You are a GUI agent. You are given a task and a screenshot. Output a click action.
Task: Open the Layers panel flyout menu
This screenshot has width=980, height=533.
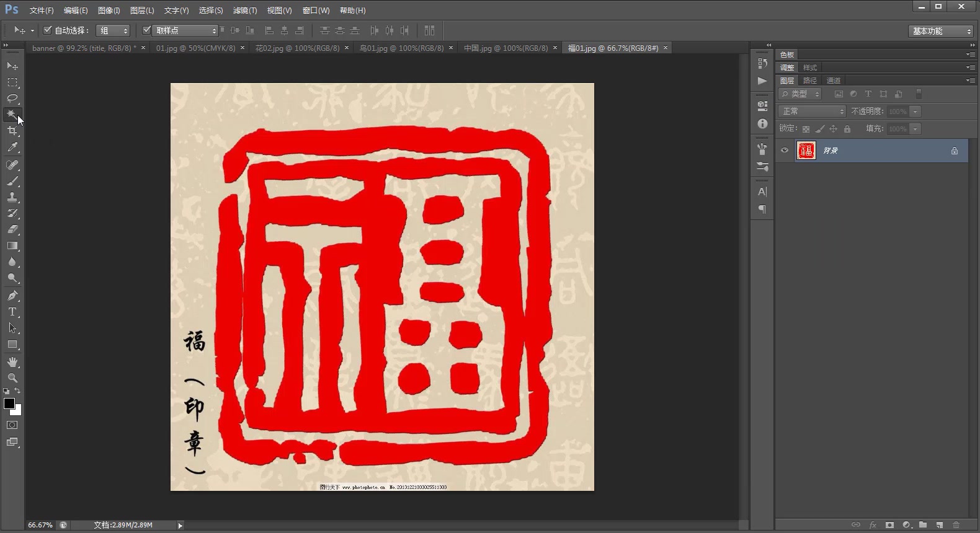click(x=970, y=81)
